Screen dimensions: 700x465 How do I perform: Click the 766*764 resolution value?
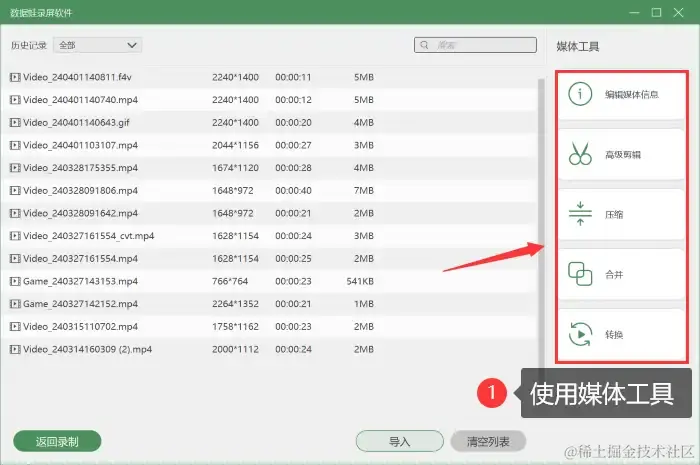[230, 281]
